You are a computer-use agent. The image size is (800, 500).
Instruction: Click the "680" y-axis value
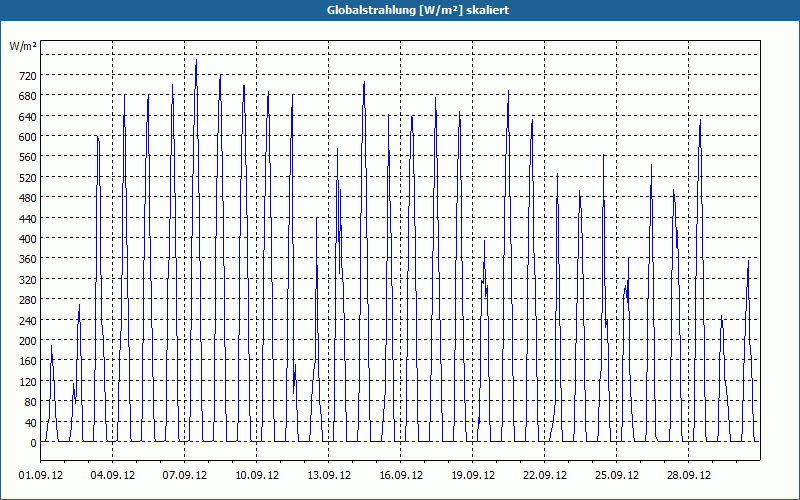pyautogui.click(x=28, y=96)
